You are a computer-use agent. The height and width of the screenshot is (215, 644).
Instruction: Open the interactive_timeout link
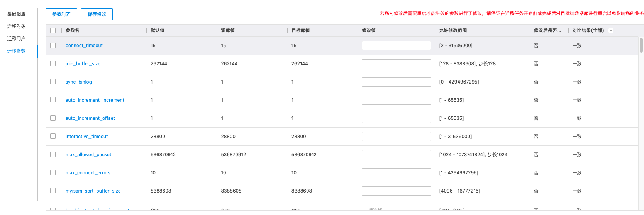click(87, 137)
